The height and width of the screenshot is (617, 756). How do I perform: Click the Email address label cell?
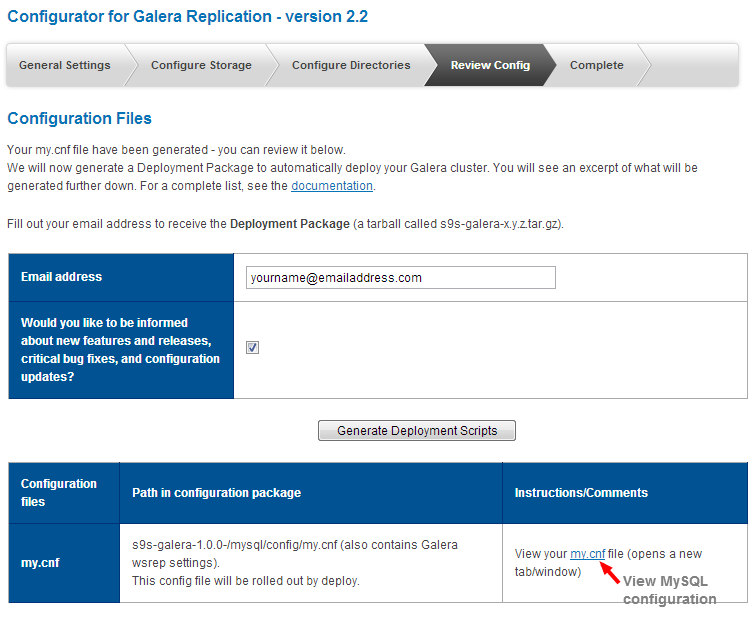tap(121, 277)
